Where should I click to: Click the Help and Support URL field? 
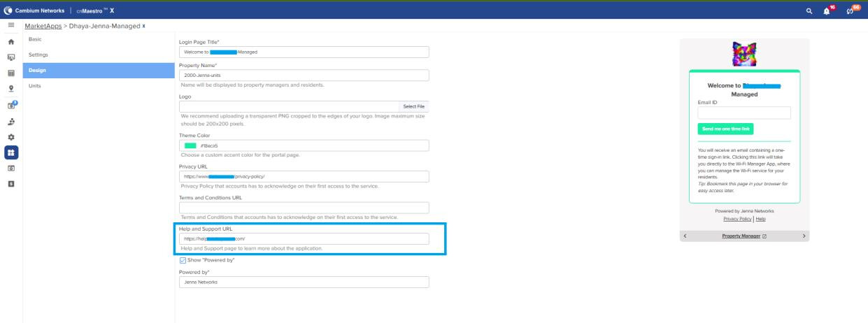pos(304,239)
